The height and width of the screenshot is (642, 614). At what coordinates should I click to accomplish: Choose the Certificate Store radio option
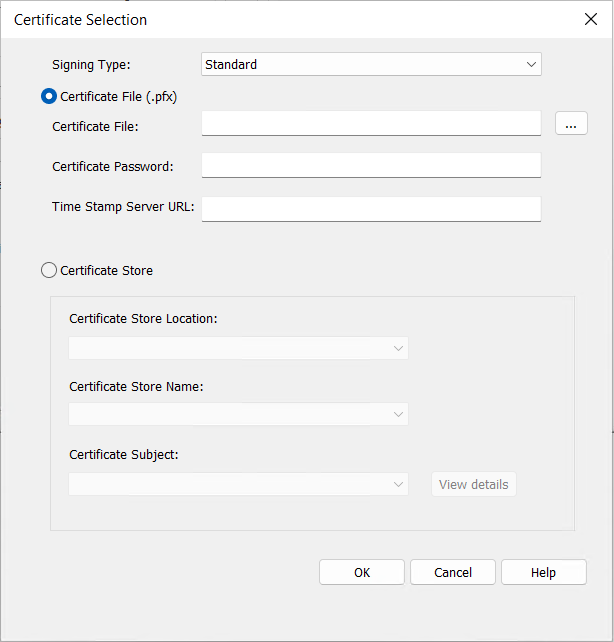49,270
